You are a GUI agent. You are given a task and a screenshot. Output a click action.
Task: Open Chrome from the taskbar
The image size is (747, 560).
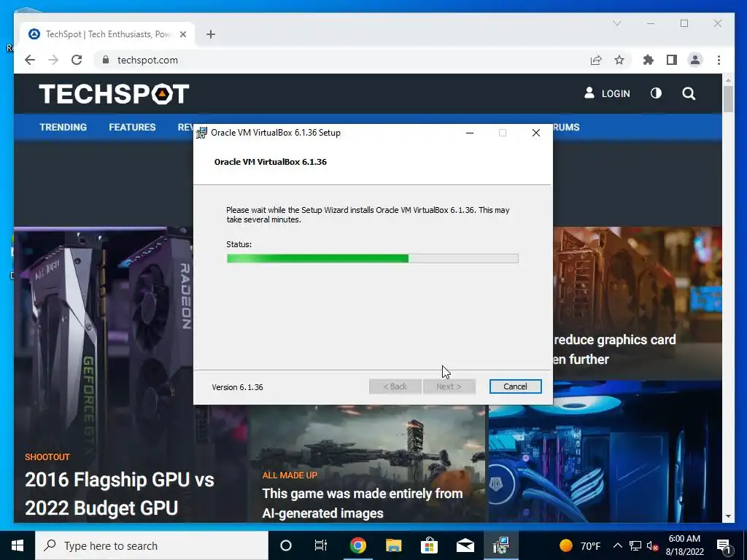(357, 545)
